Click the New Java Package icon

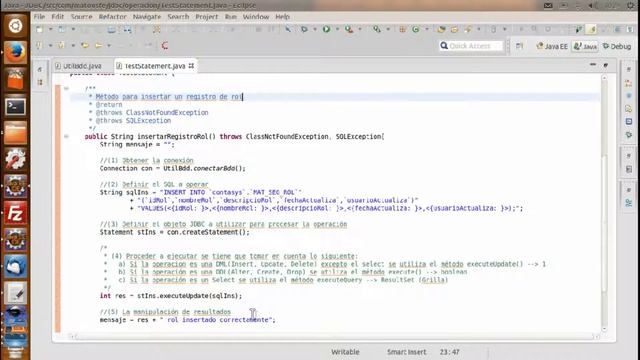402,29
